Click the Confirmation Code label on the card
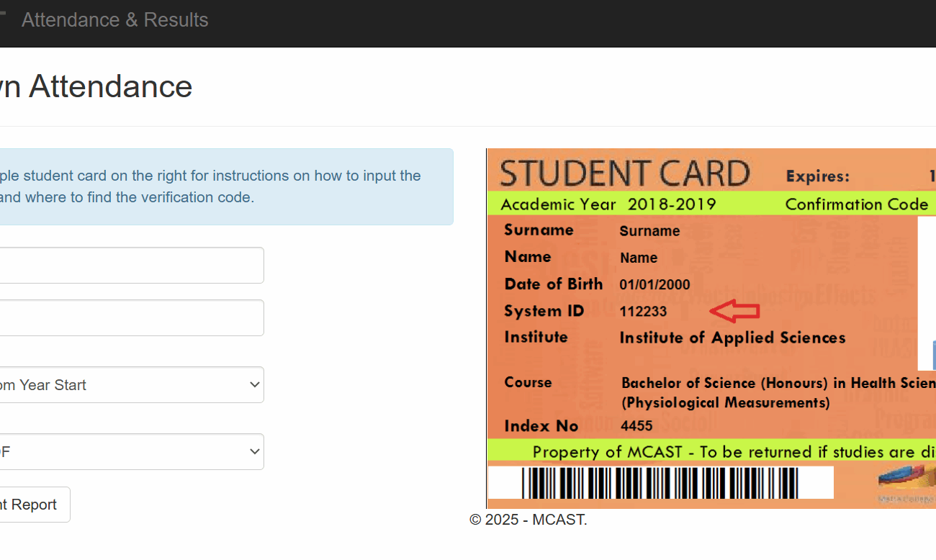Viewport: 936px width, 560px height. (x=857, y=204)
